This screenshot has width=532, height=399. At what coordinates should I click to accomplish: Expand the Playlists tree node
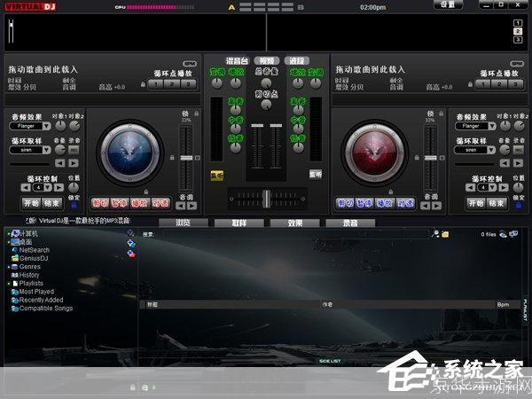[x=9, y=284]
